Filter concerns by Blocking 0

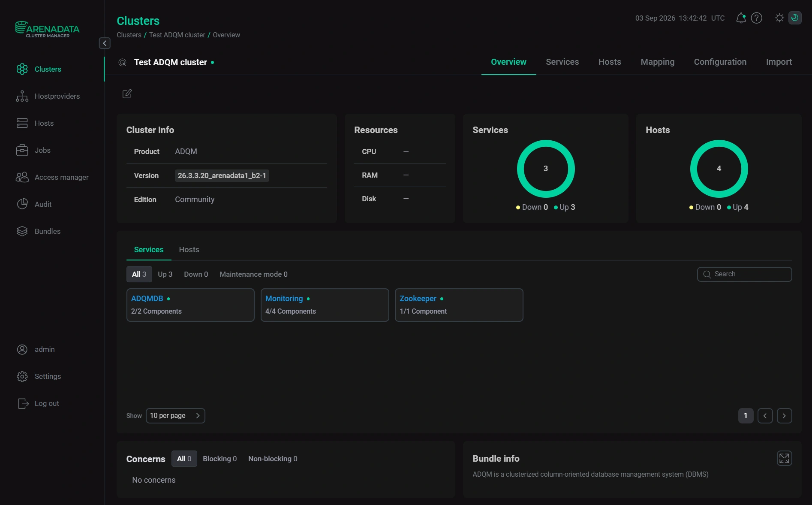(220, 459)
